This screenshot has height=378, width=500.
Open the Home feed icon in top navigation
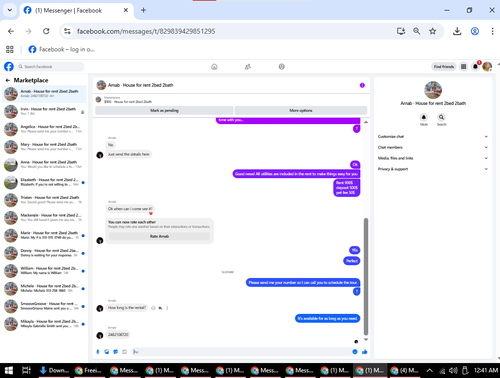214,67
